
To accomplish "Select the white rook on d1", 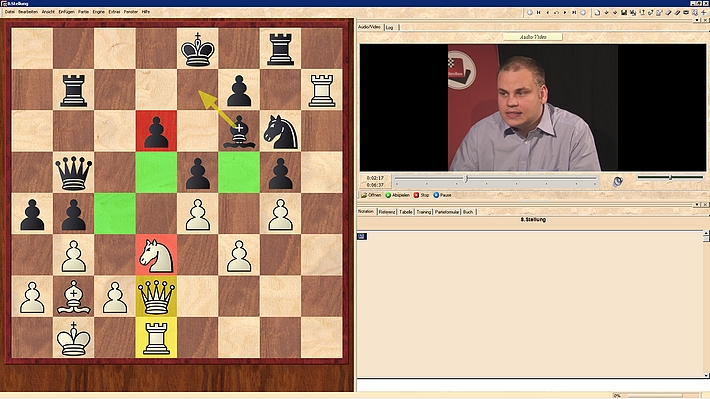I will (156, 338).
